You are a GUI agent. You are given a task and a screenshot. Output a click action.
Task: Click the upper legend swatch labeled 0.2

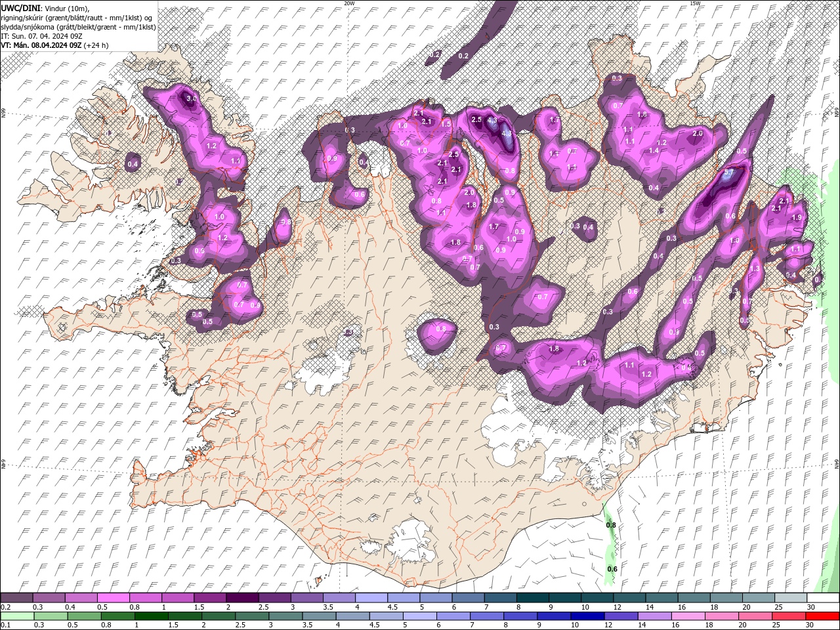[x=16, y=598]
